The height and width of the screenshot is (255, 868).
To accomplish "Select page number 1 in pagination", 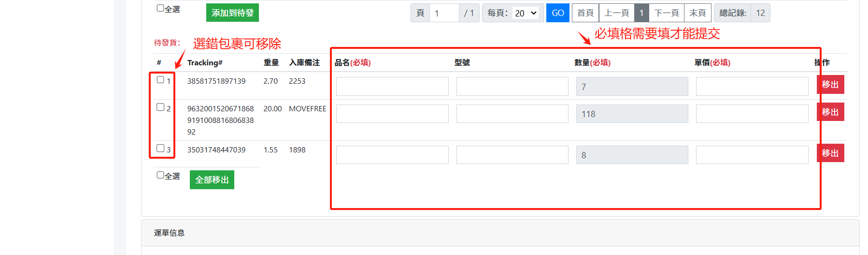I will [x=641, y=13].
